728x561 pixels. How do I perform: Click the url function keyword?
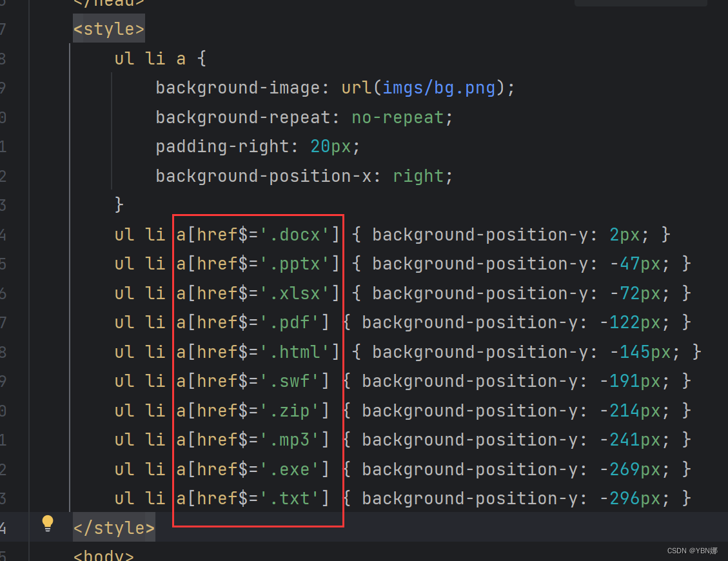(356, 88)
